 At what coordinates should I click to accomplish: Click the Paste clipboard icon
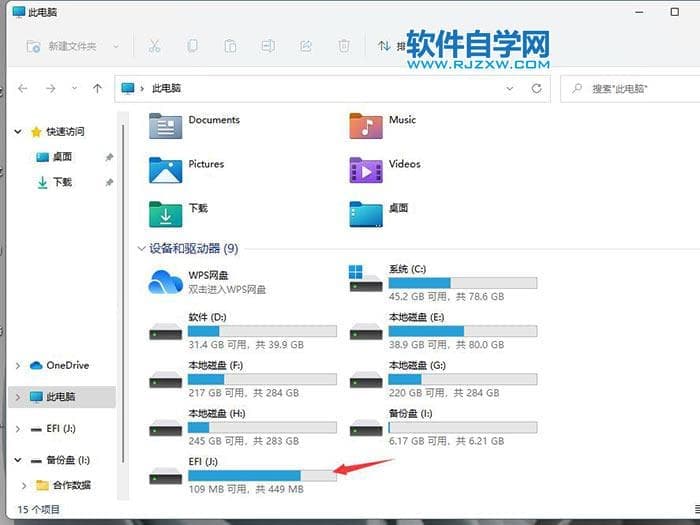(230, 46)
